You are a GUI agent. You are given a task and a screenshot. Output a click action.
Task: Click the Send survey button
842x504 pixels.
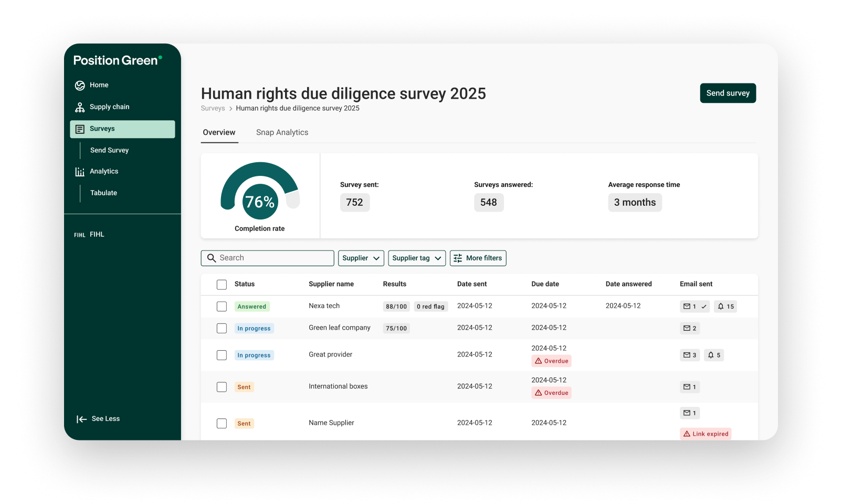[x=728, y=93]
